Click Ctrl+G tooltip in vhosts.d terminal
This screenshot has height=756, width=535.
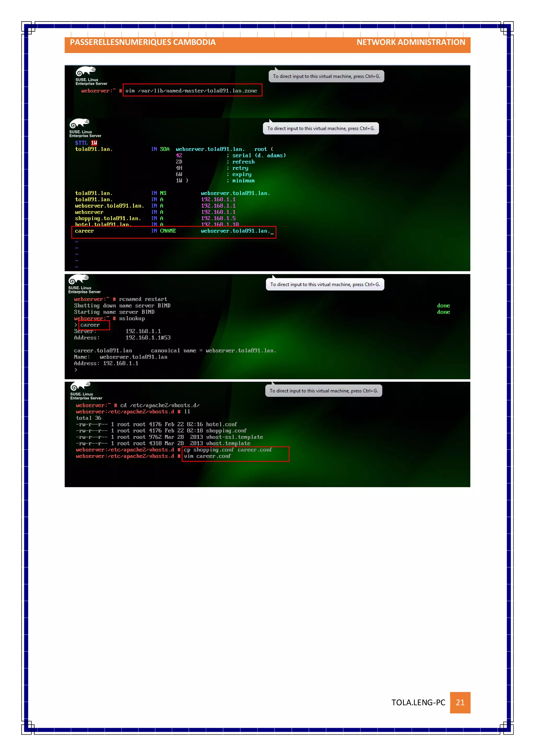(323, 391)
